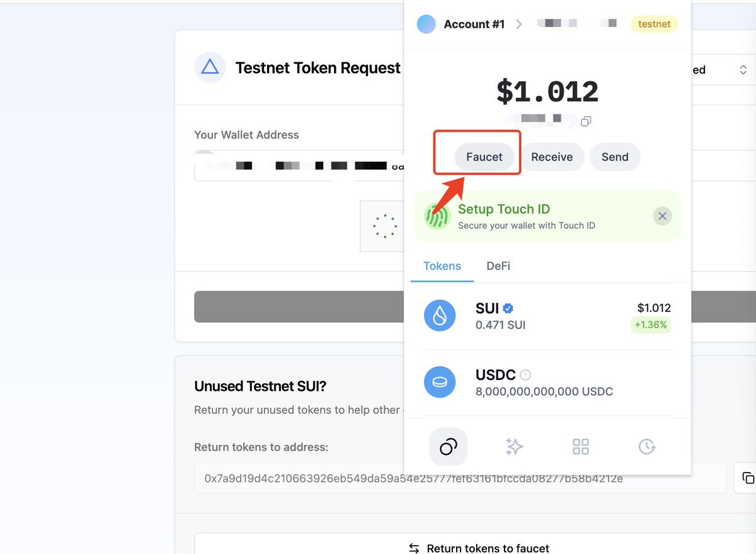Open the SUI token row
The image size is (756, 554).
pos(547,316)
